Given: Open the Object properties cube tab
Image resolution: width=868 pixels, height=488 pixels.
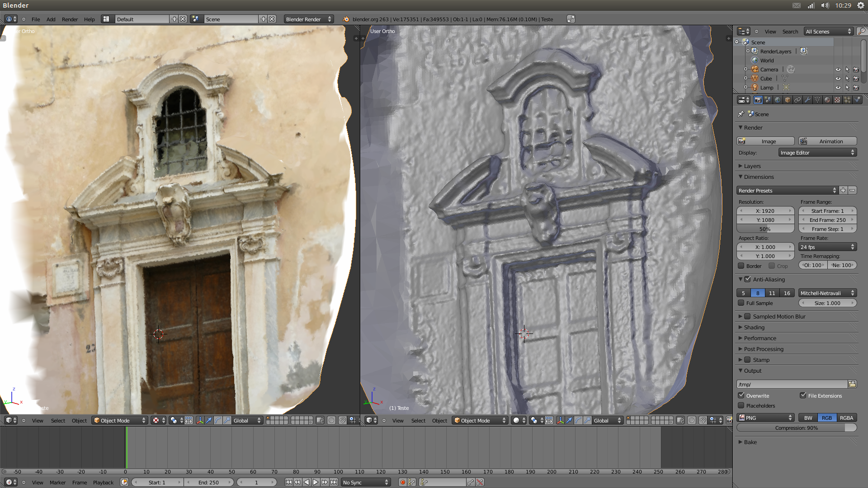Looking at the screenshot, I should (x=788, y=100).
